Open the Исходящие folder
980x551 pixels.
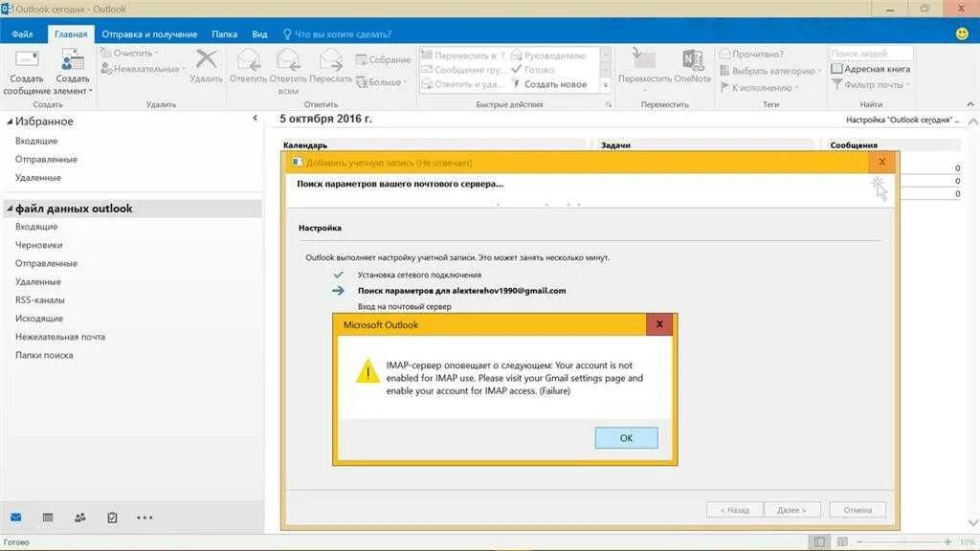(x=39, y=318)
